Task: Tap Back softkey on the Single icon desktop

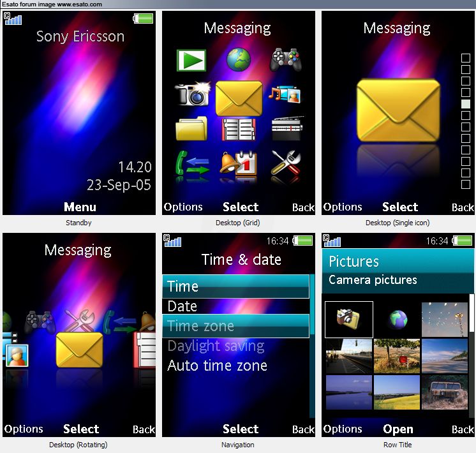Action: 463,207
